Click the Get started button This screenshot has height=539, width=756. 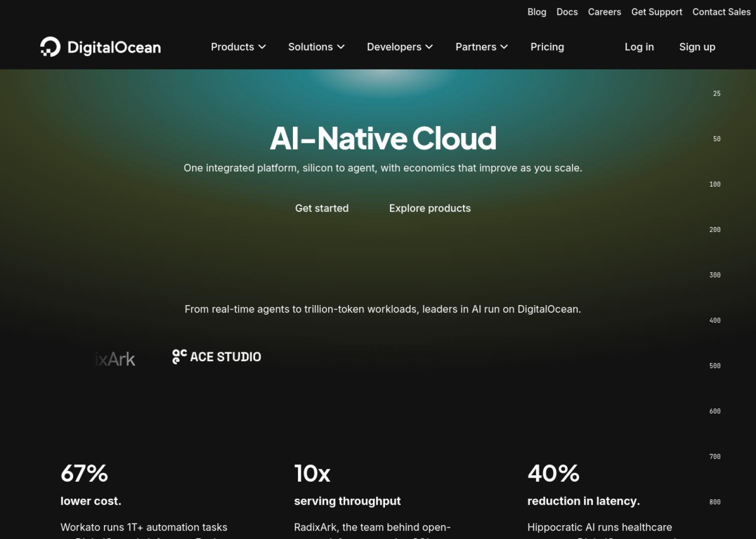click(x=322, y=208)
